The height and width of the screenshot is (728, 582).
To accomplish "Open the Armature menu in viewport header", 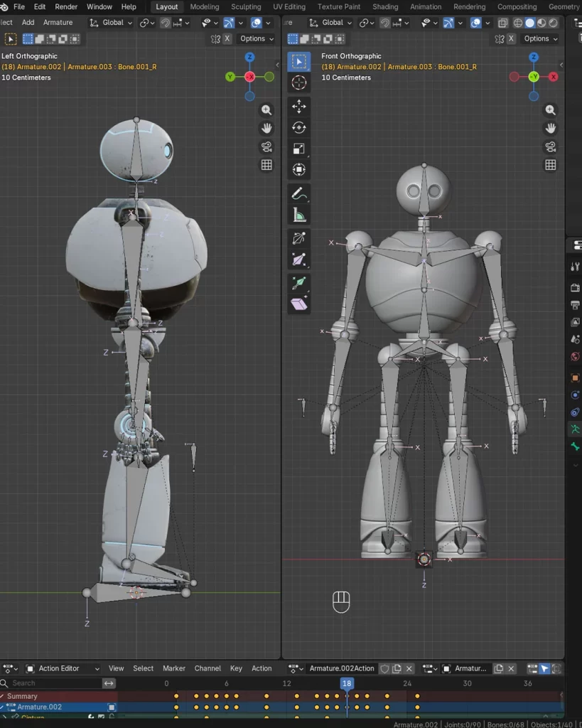I will click(x=58, y=22).
